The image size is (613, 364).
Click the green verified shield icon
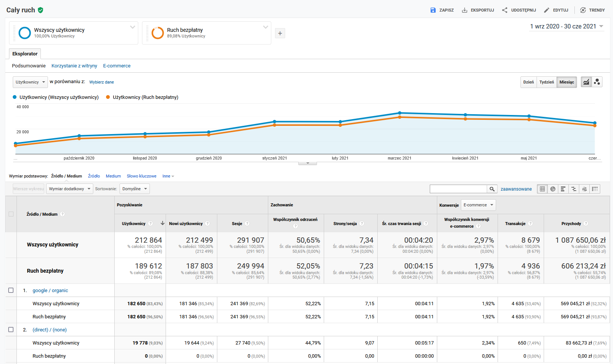tap(40, 10)
